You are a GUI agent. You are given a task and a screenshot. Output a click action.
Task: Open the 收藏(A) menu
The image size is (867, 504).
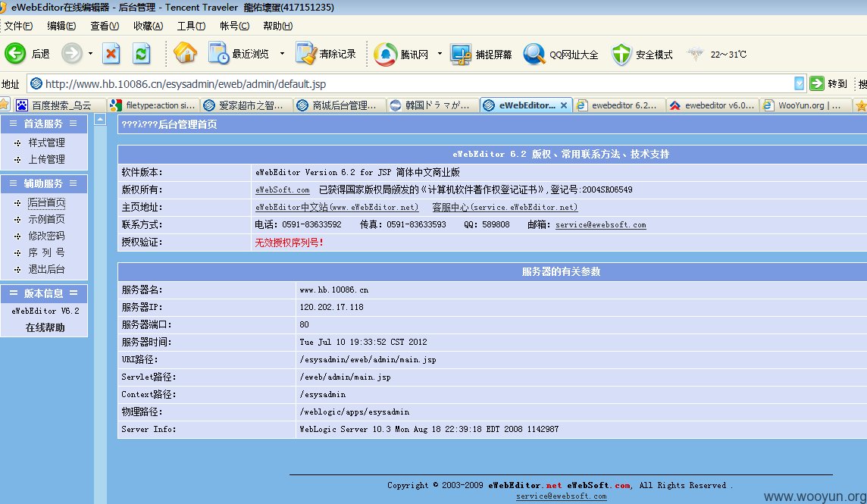pos(148,26)
